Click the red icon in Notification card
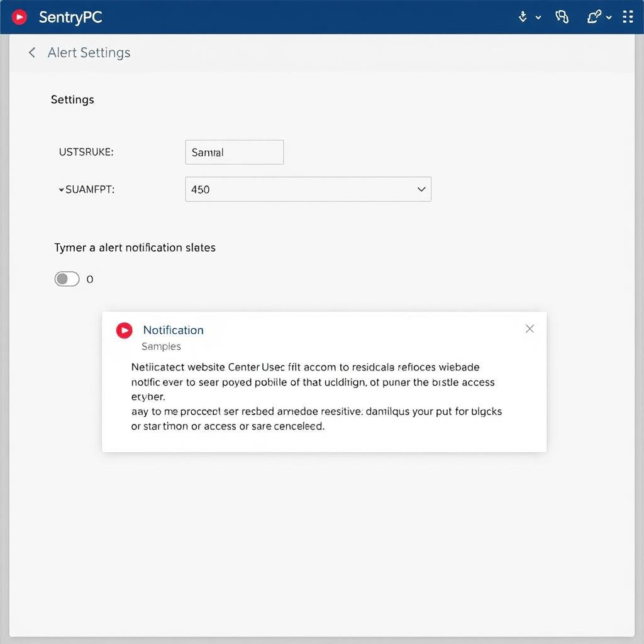644x644 pixels. point(125,330)
